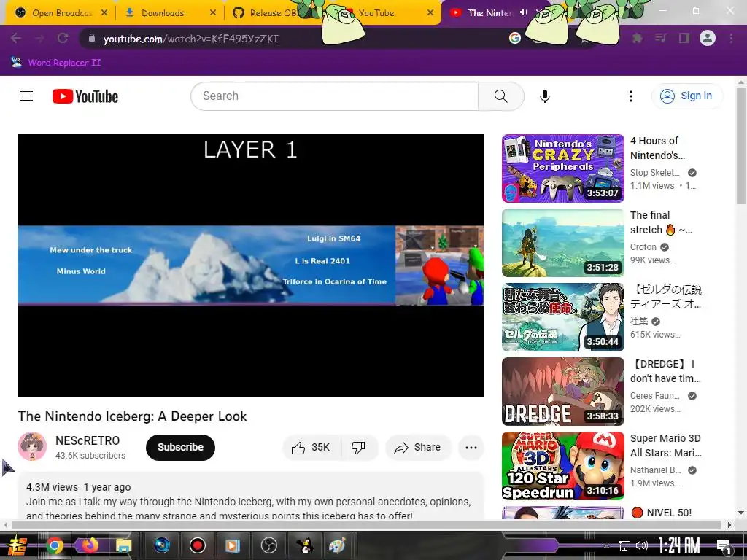747x560 pixels.
Task: Open the NEScRETRO channel name link
Action: coord(88,441)
